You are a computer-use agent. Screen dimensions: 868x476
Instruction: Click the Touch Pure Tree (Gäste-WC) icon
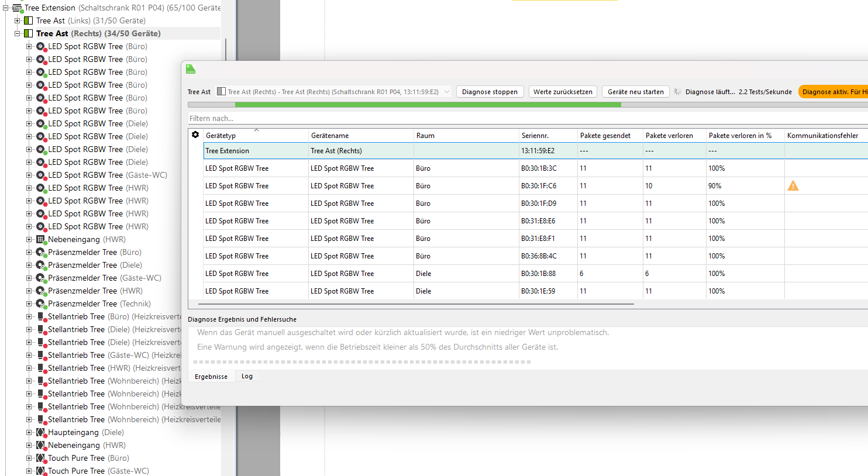click(40, 471)
